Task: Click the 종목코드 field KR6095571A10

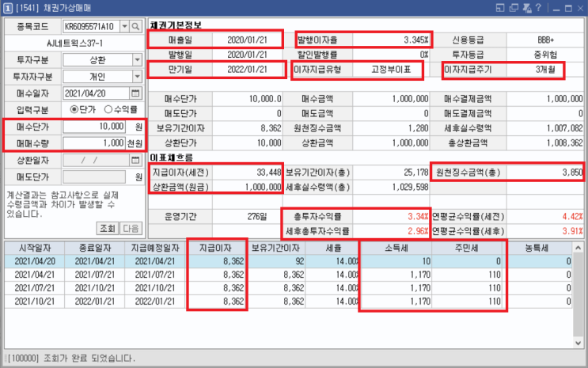Action: (92, 26)
